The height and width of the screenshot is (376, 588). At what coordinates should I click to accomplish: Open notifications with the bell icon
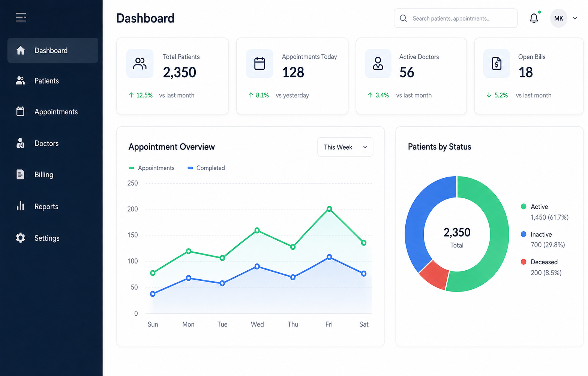pos(534,18)
